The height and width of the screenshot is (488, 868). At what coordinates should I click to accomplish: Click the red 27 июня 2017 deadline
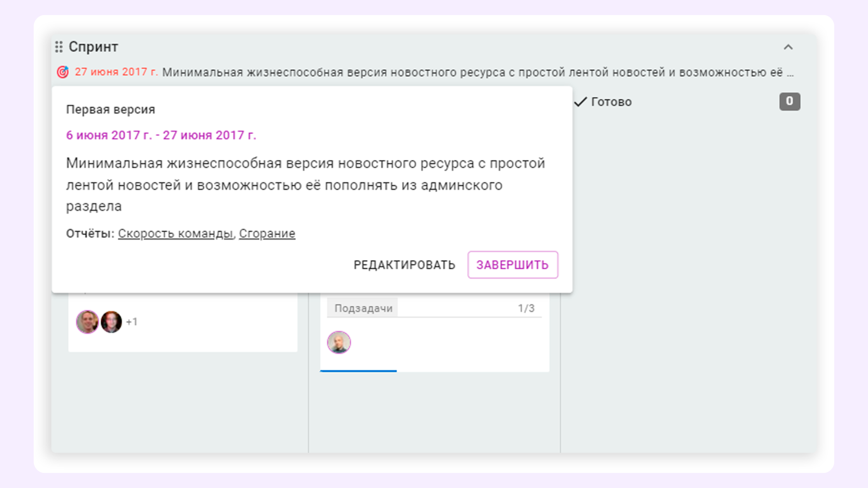click(116, 72)
